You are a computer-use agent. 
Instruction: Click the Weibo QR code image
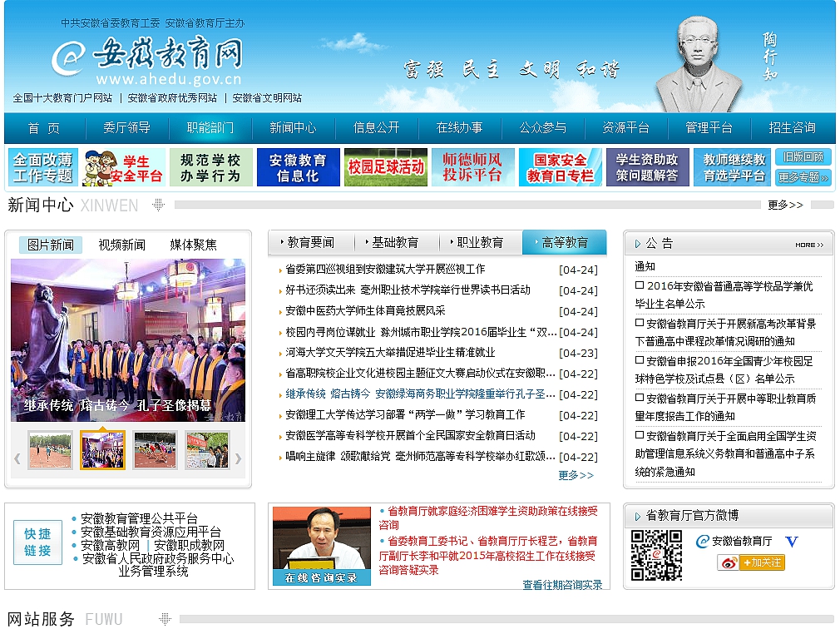656,555
